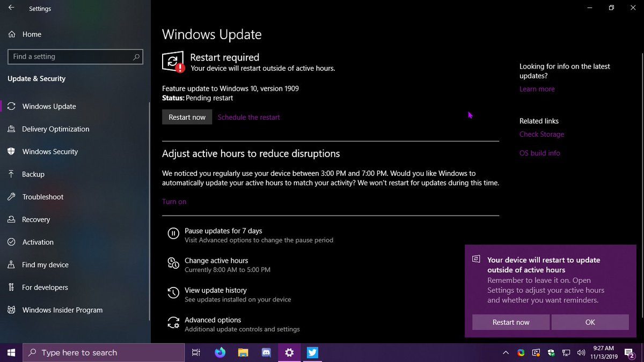This screenshot has height=362, width=644.
Task: Open Windows Security from the sidebar
Action: pos(51,151)
